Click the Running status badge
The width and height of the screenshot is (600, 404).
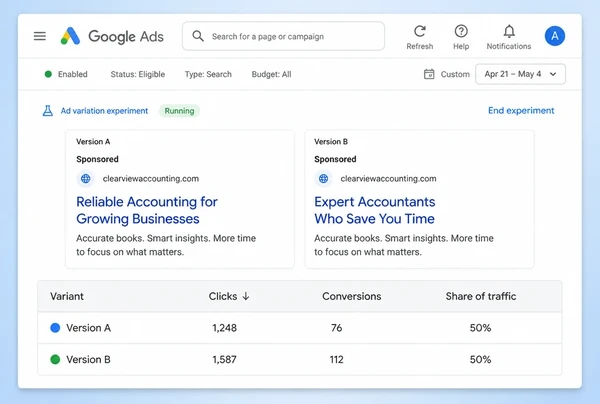179,111
